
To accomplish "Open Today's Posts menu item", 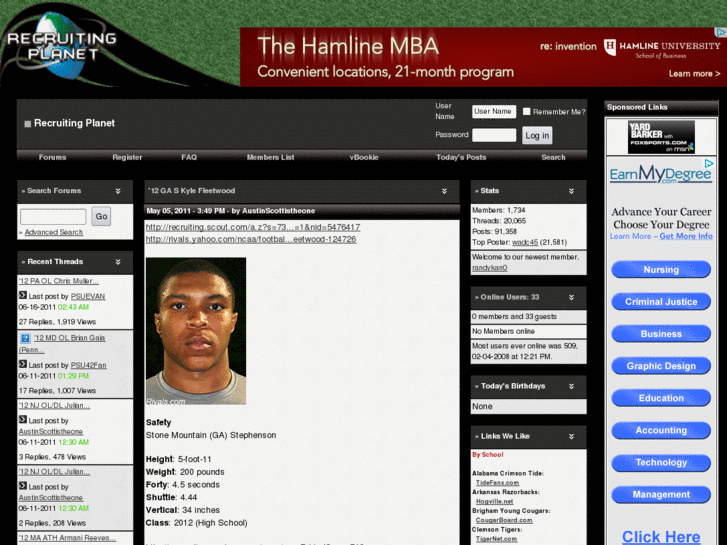I will pos(461,157).
